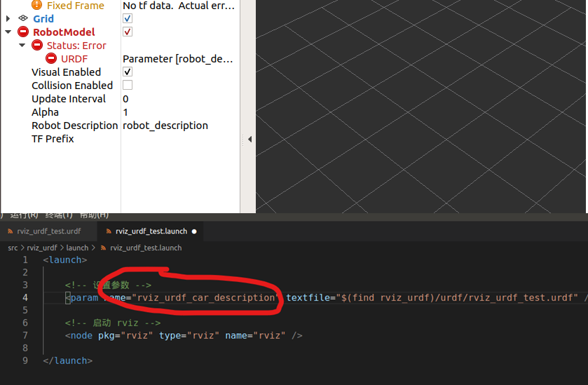Open the rviz_urdf breadcrumb segment
This screenshot has height=385, width=588.
click(42, 248)
